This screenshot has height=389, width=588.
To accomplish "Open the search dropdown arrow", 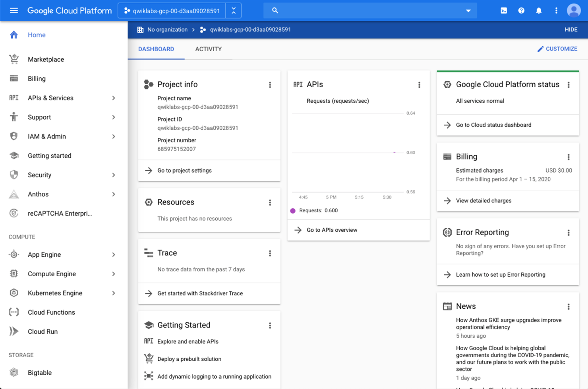I will click(468, 11).
